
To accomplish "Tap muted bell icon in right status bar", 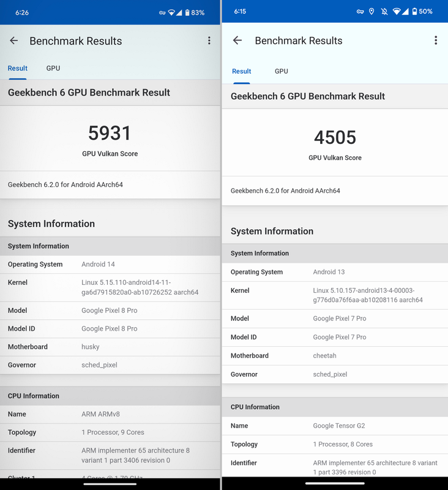I will [x=384, y=12].
